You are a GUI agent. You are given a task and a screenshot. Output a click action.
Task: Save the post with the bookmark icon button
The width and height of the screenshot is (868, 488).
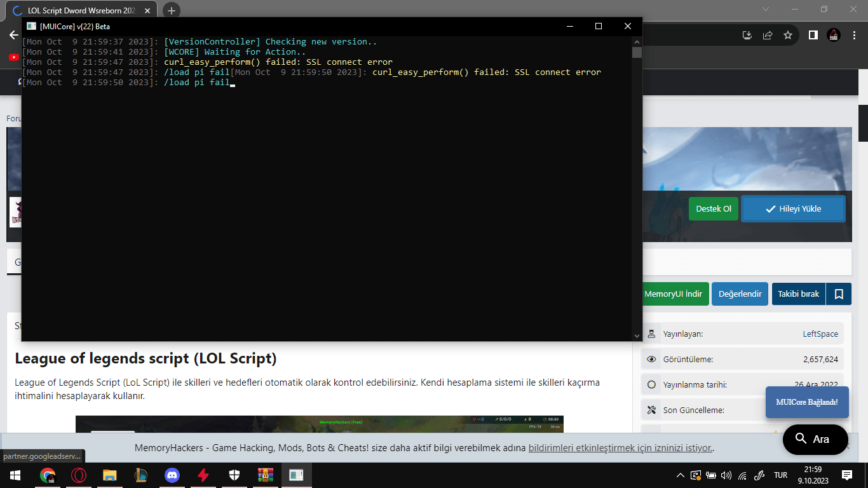tap(839, 294)
